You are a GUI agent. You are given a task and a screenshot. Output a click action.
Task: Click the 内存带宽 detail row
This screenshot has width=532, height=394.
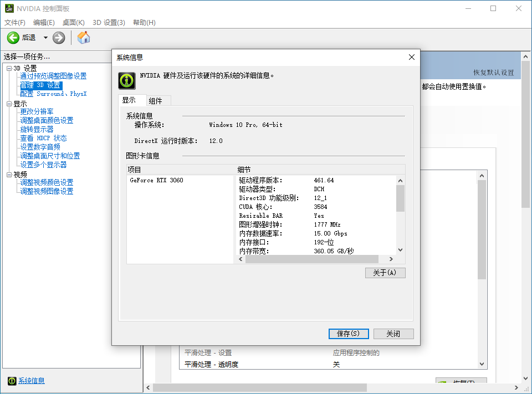(x=317, y=251)
